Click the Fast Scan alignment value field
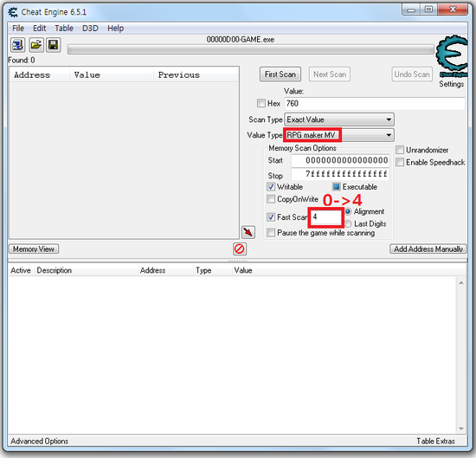The height and width of the screenshot is (458, 476). pyautogui.click(x=325, y=217)
